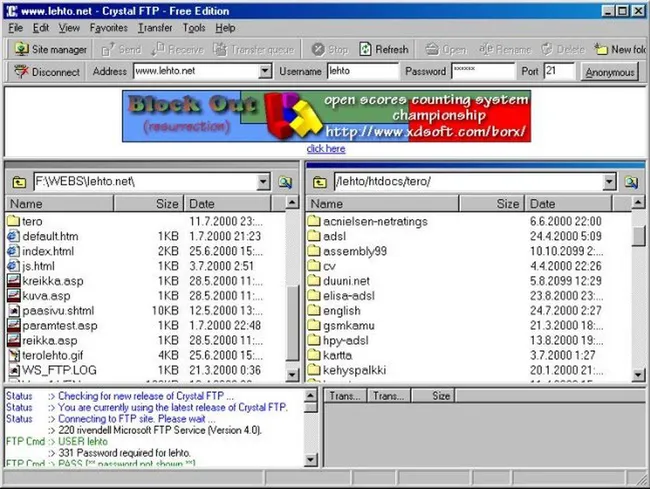This screenshot has height=489, width=650.
Task: Sort remote files by Name column
Action: coord(383,203)
